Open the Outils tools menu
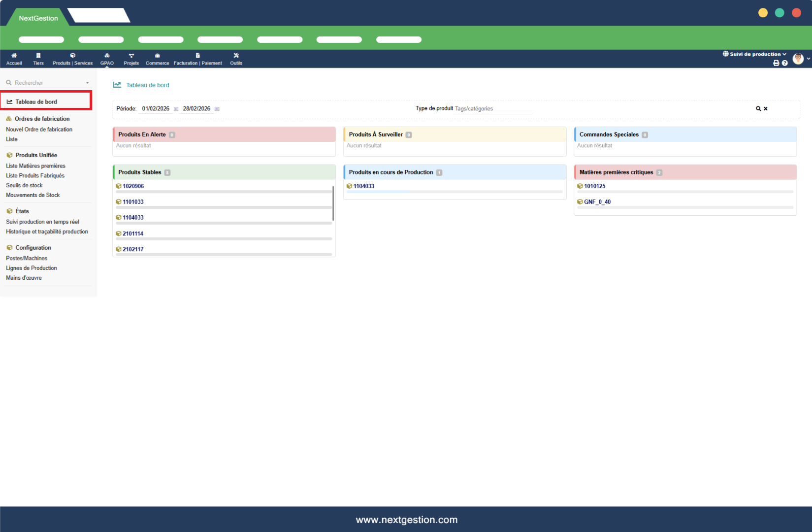 coord(236,59)
